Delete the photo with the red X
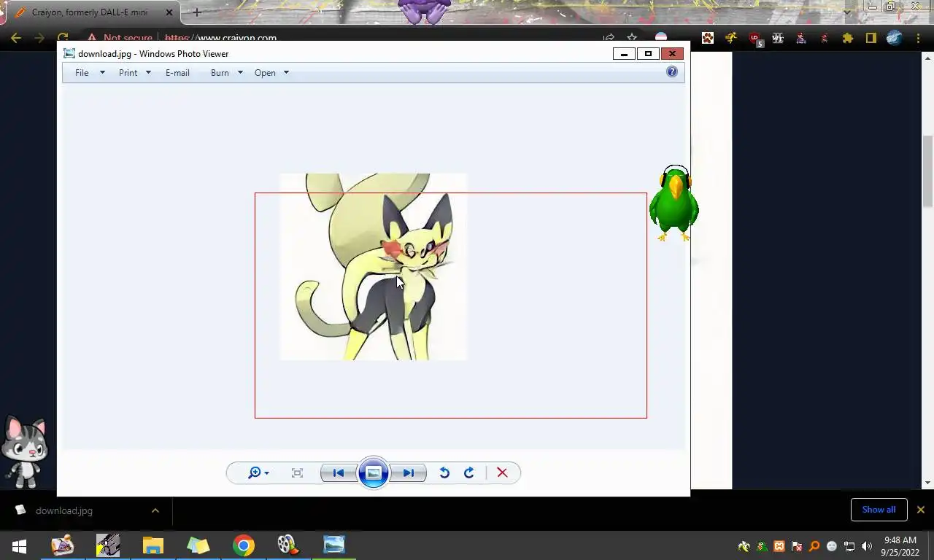 coord(502,473)
